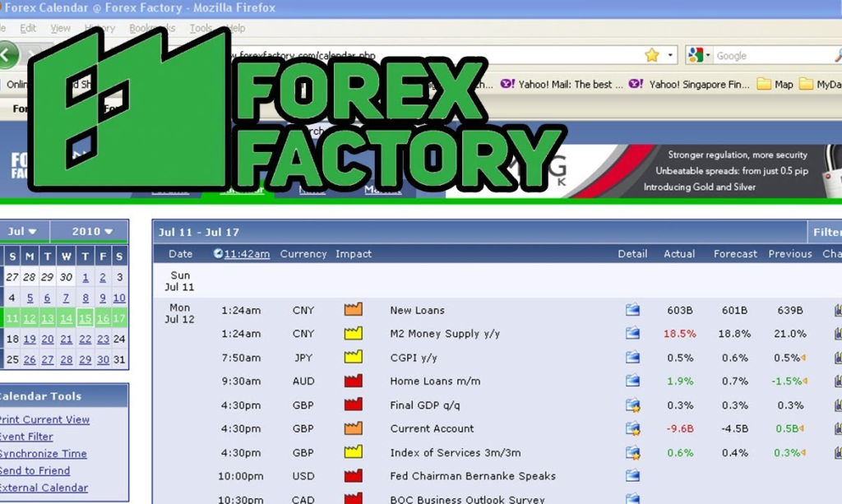
Task: Click orange impact icon beside New Loans
Action: pos(354,310)
